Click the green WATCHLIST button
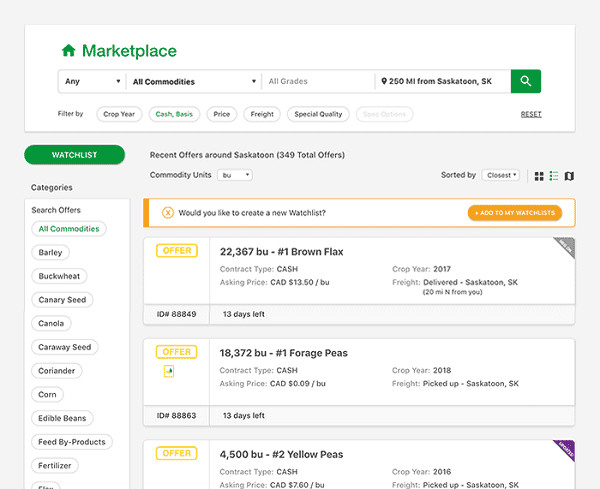600x489 pixels. [74, 155]
